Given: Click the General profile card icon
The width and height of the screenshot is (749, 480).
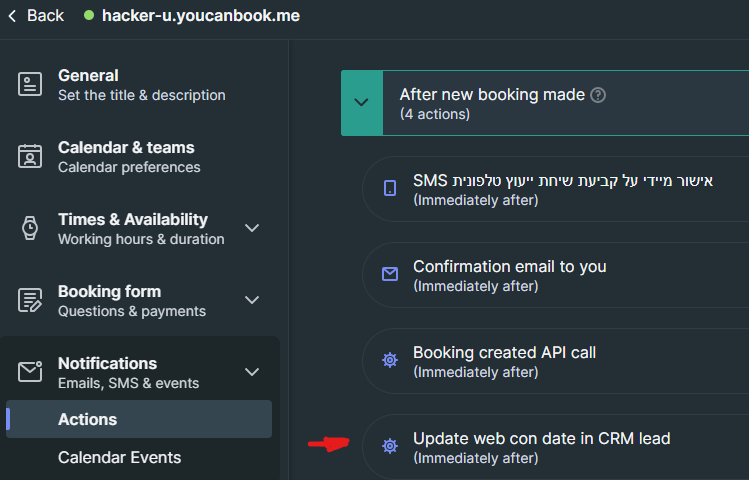Looking at the screenshot, I should (30, 84).
